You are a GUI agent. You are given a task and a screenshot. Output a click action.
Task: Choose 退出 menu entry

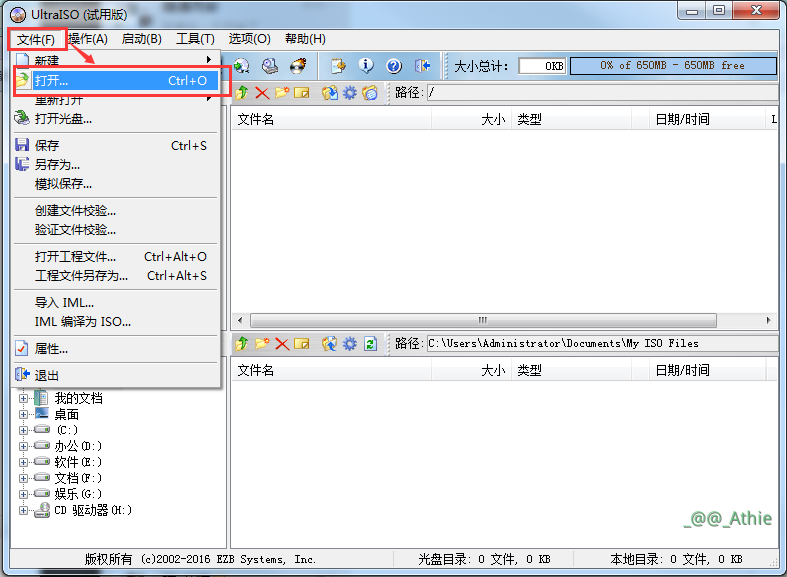(x=116, y=376)
